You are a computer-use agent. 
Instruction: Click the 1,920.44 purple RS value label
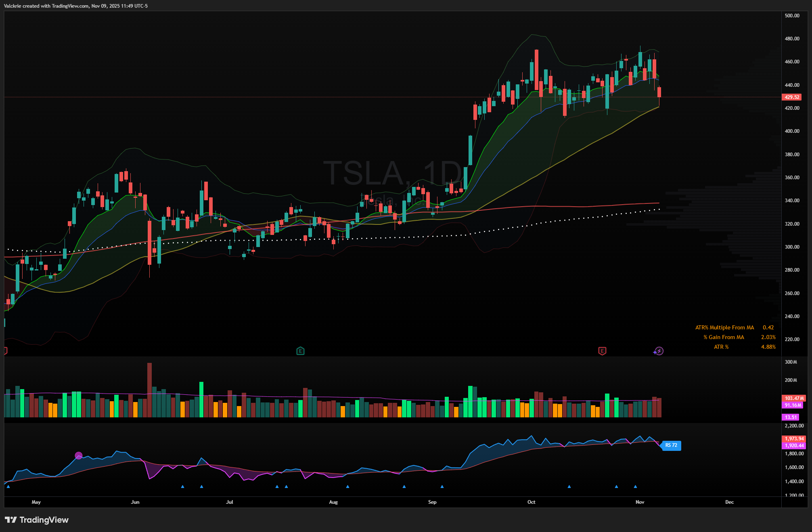[794, 445]
